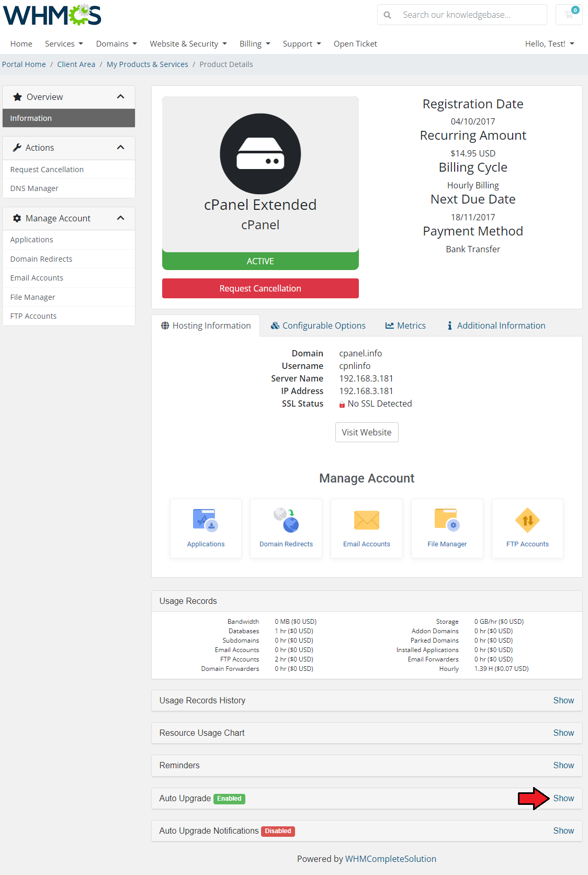Screen dimensions: 588x875
Task: Click Client Area breadcrumb link
Action: click(x=76, y=64)
